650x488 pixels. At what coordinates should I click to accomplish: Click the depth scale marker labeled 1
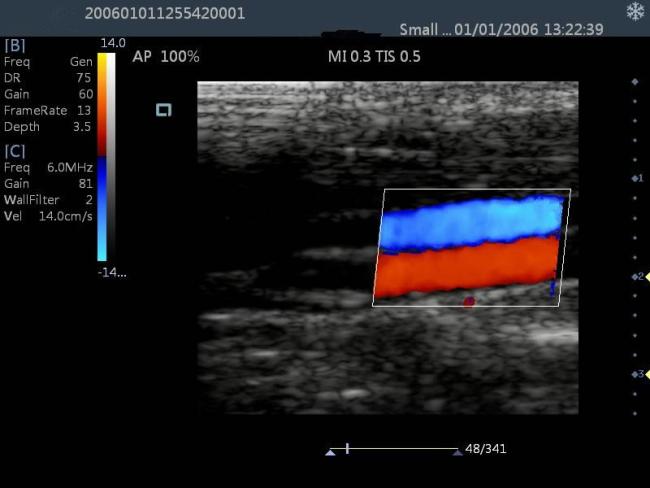[x=636, y=178]
